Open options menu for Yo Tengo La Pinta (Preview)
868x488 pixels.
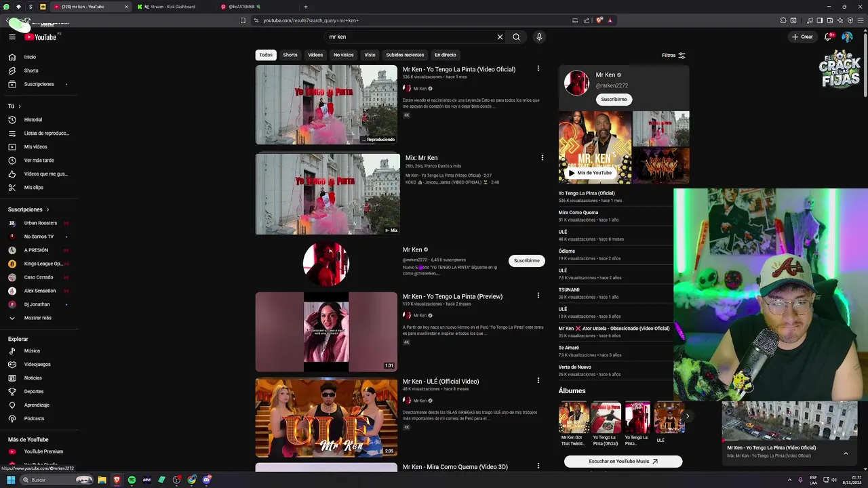point(538,296)
